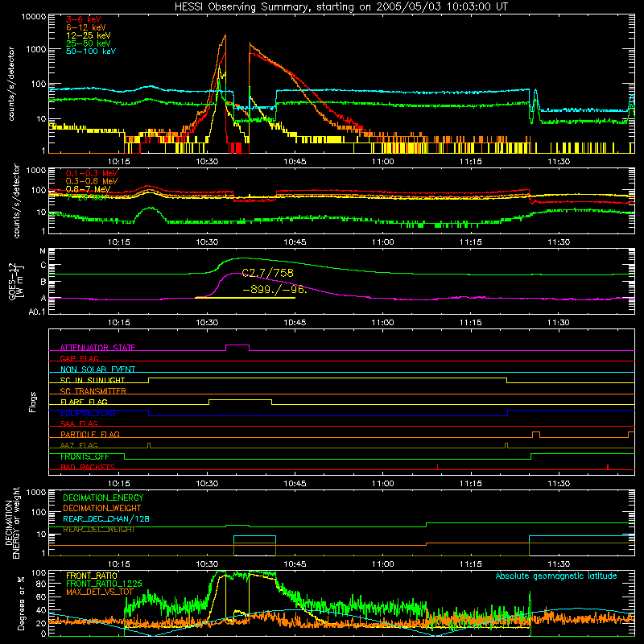The width and height of the screenshot is (644, 644).
Task: Click the A0.1 tick label in GOES panel
Action: click(x=37, y=312)
